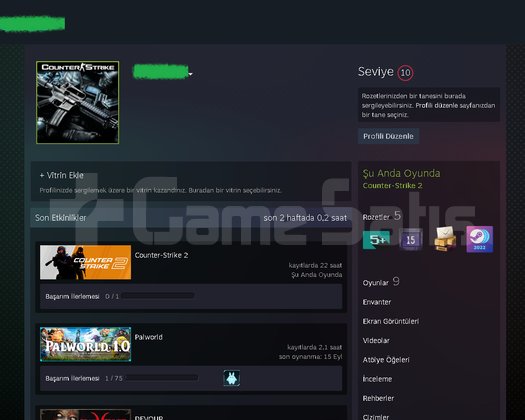This screenshot has width=525, height=420.
Task: Open the Counter-Strike 2 game banner
Action: click(85, 262)
